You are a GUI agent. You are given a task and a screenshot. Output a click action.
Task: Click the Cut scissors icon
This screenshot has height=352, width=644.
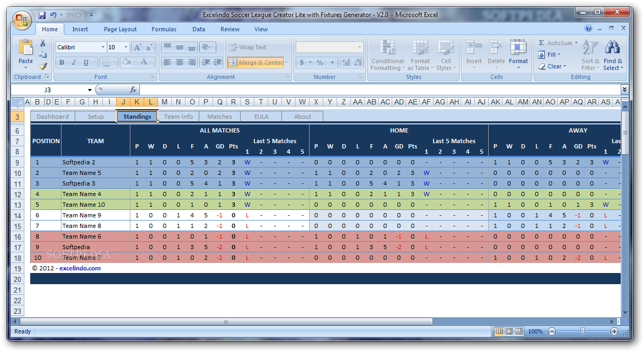(x=43, y=43)
